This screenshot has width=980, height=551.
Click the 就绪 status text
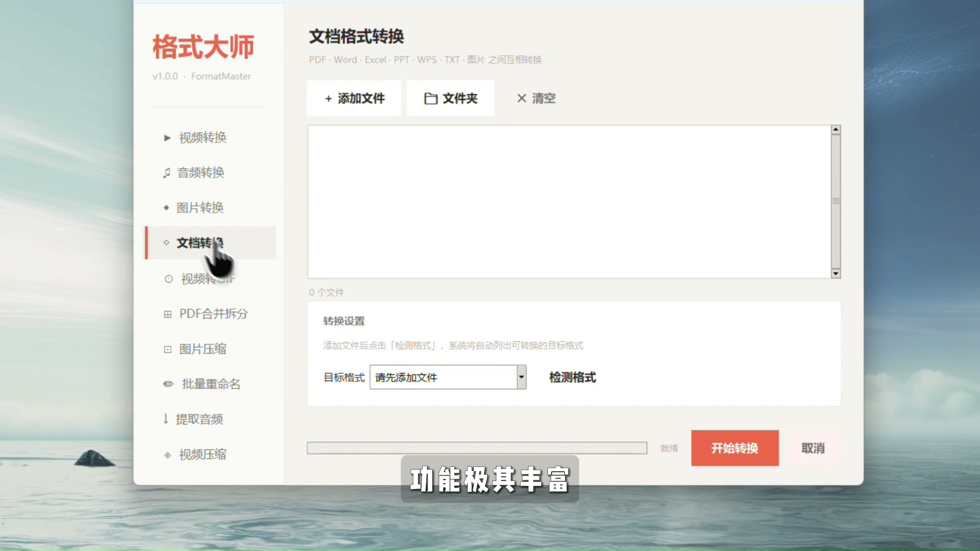coord(669,448)
